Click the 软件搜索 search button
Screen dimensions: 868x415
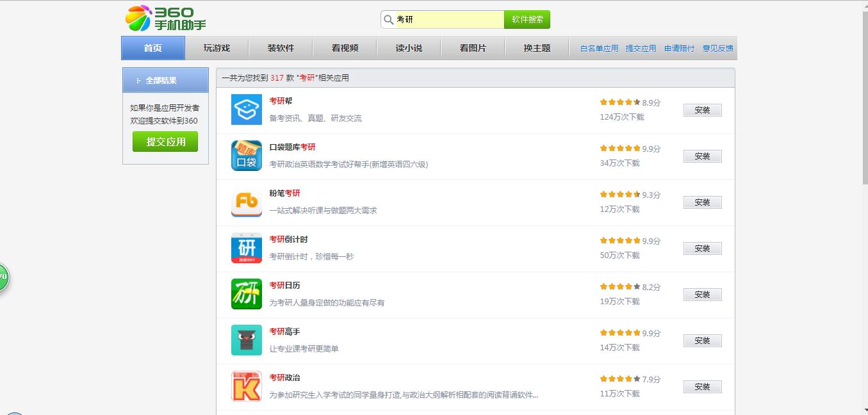click(527, 20)
